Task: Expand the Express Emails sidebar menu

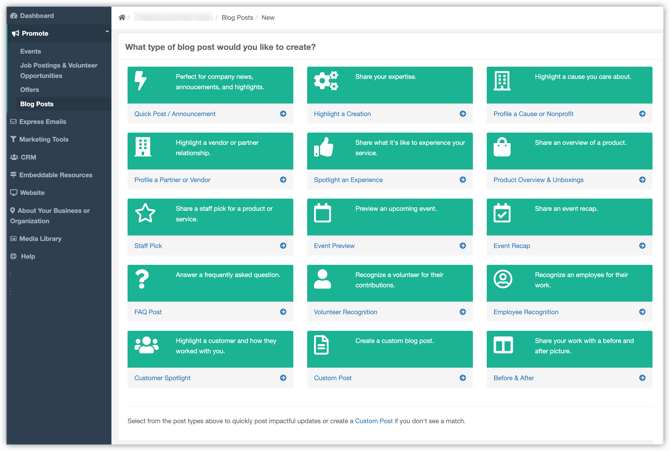Action: point(42,122)
